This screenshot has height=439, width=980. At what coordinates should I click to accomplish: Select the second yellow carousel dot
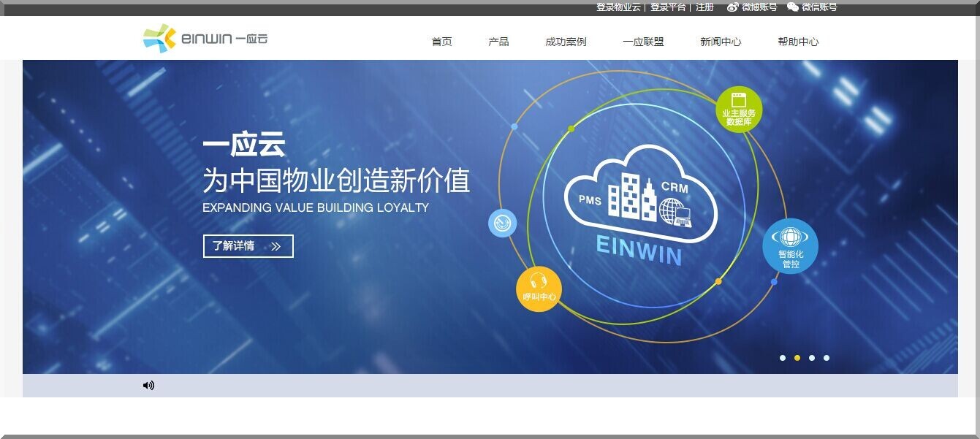pos(797,358)
